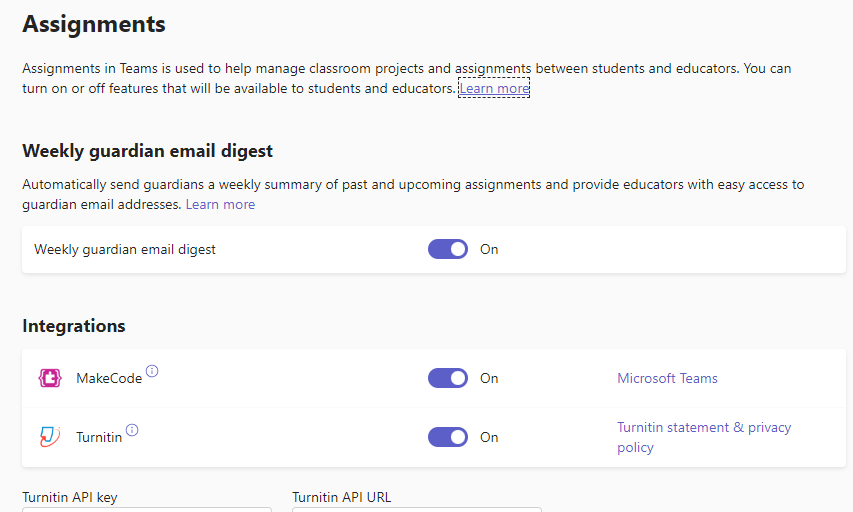Open the info tooltip next to MakeCode

point(152,371)
